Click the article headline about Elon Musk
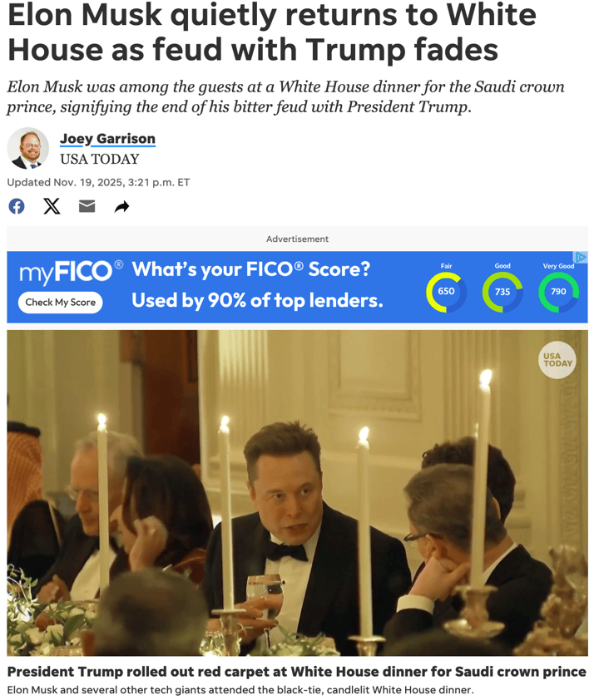This screenshot has height=700, width=599. 272,32
